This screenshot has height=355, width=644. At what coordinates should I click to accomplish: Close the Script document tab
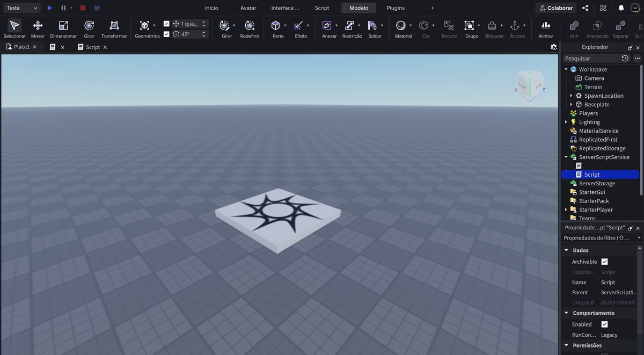(105, 47)
